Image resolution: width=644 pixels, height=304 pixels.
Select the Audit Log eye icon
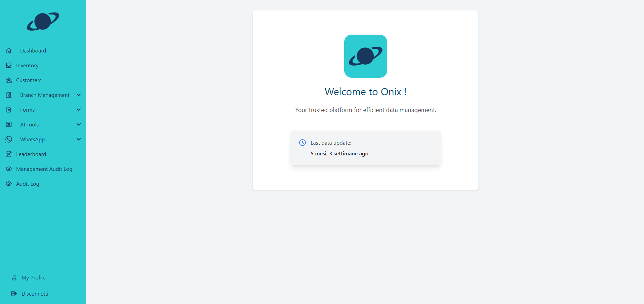9,184
